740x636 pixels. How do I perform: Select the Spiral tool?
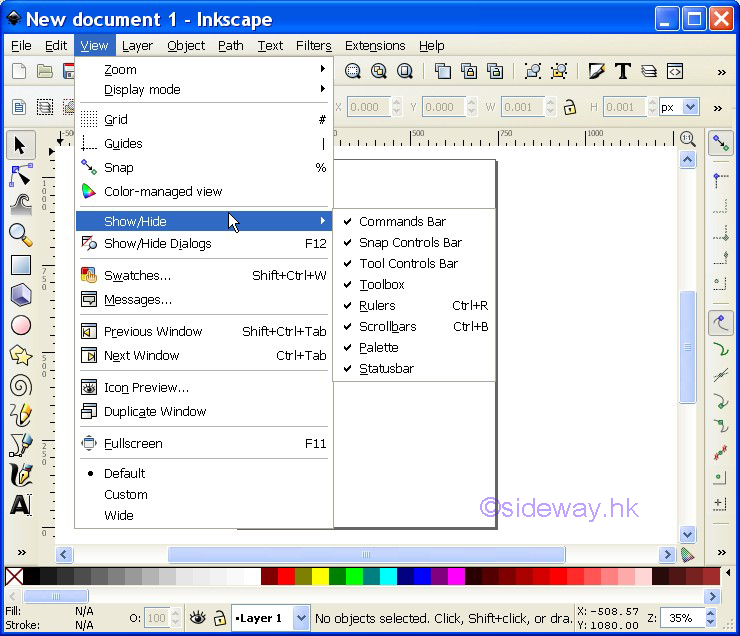(x=20, y=386)
